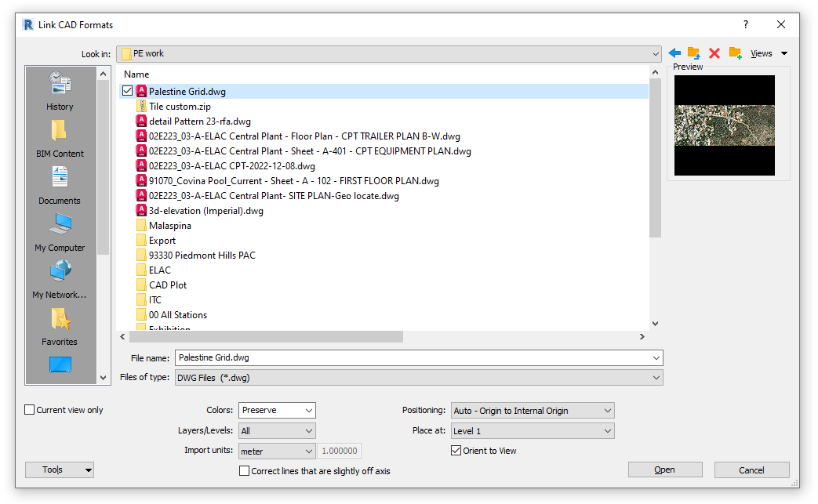Viewport: 818px width, 504px height.
Task: Enable the Current view only checkbox
Action: point(29,409)
